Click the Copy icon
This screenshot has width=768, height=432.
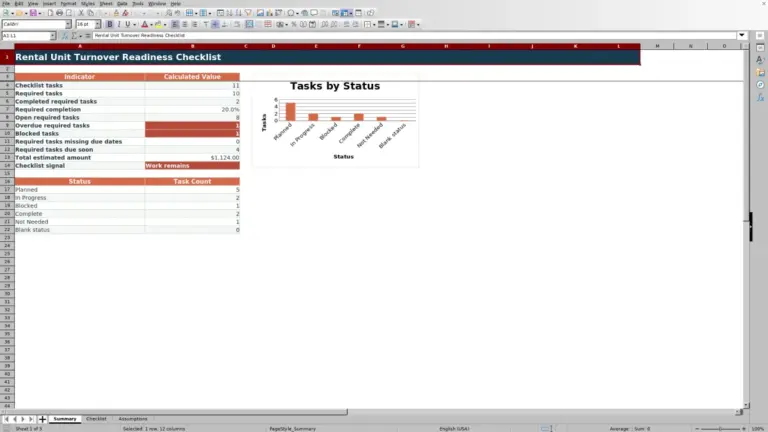[x=90, y=13]
